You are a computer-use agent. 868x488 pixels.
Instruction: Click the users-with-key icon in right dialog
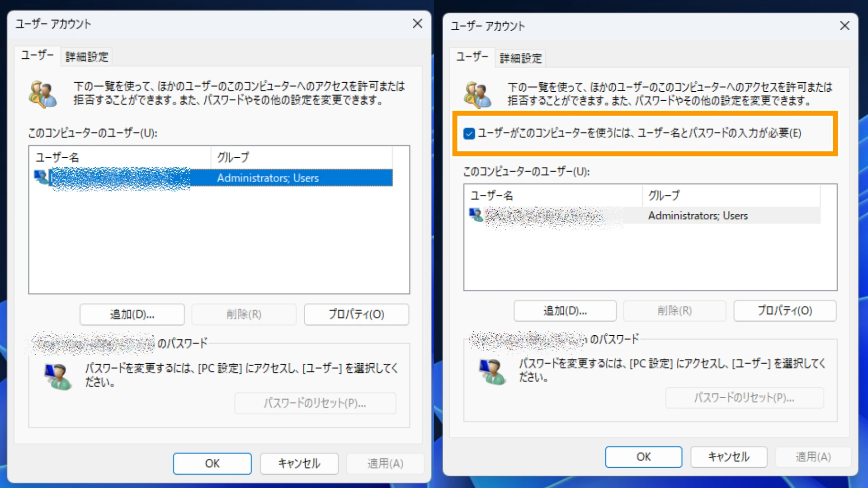click(x=477, y=95)
